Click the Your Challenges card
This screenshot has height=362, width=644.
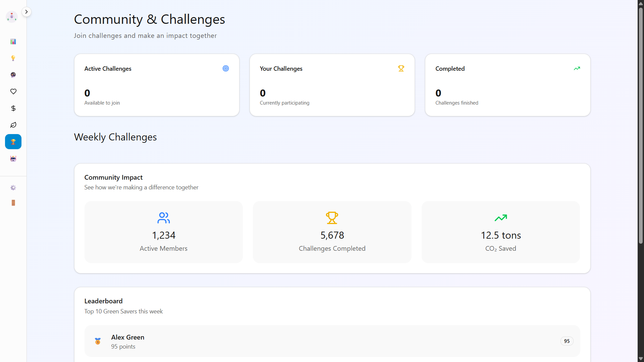332,85
